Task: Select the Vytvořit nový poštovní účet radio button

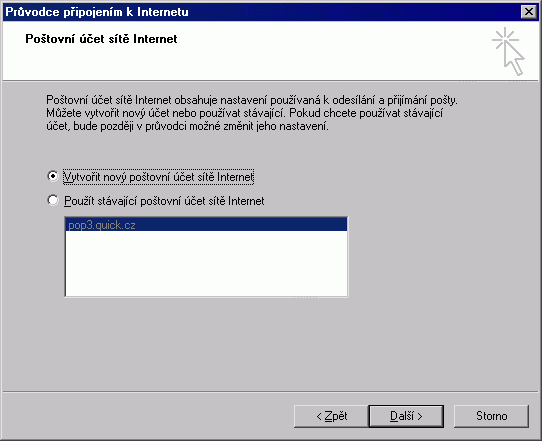Action: click(53, 176)
